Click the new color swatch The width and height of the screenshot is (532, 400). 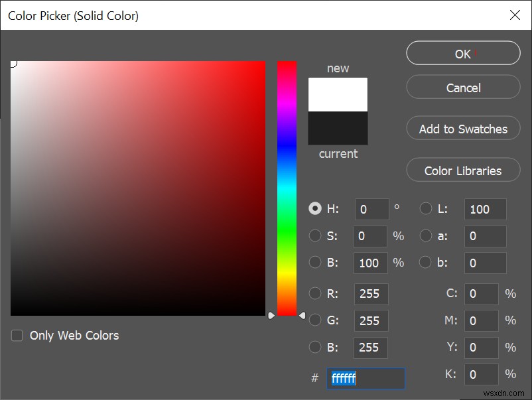338,93
